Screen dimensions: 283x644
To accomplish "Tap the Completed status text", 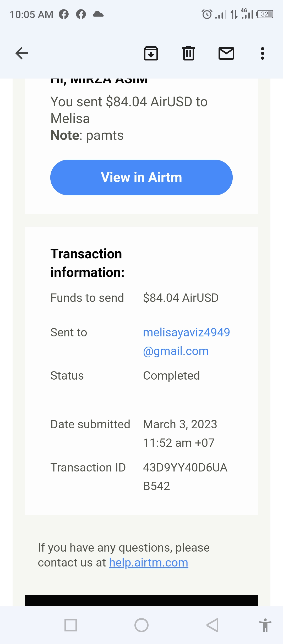I will point(171,376).
